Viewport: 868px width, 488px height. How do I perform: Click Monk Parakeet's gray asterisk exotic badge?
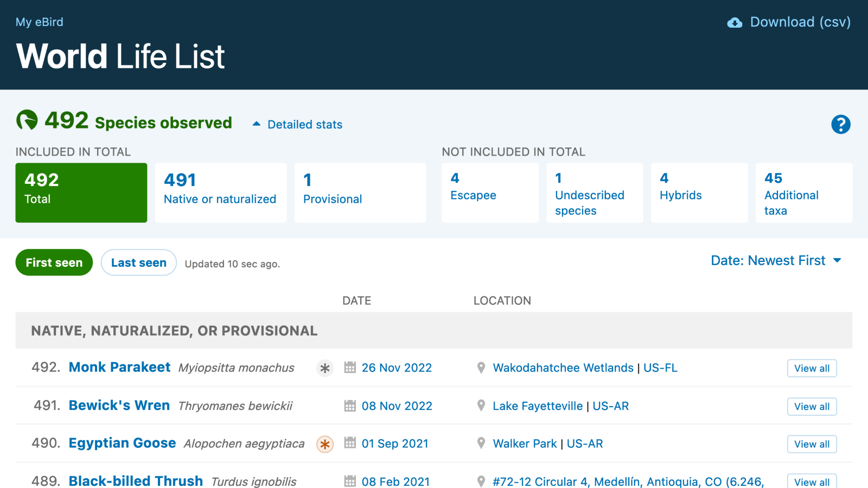(325, 368)
